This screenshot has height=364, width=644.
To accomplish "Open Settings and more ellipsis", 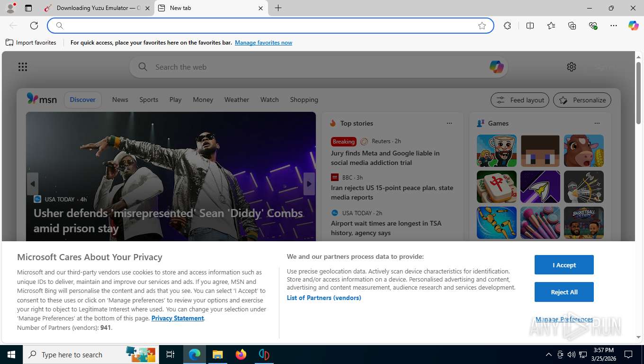I will [x=614, y=26].
